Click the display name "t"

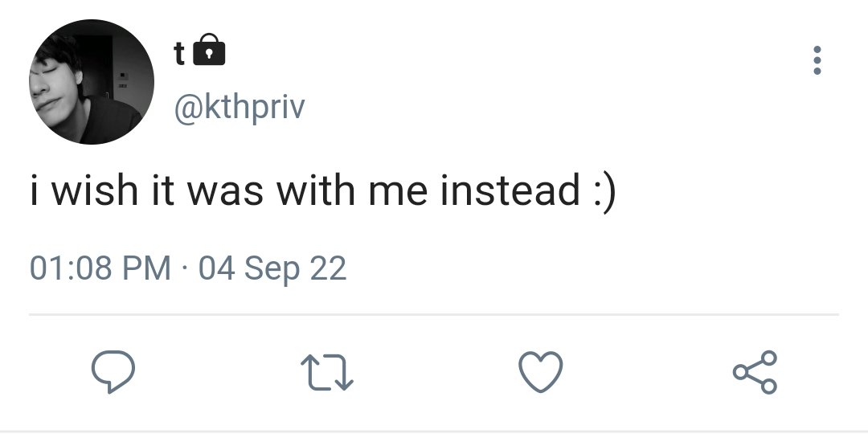point(179,54)
